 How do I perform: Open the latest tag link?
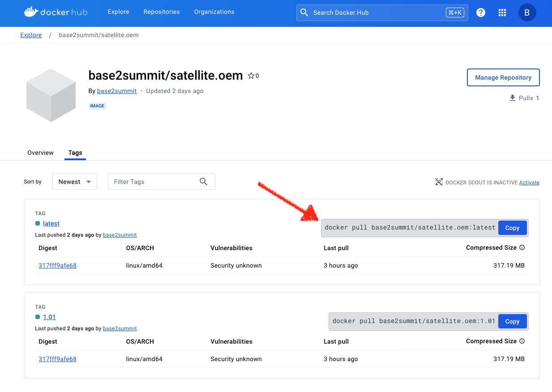pyautogui.click(x=51, y=223)
